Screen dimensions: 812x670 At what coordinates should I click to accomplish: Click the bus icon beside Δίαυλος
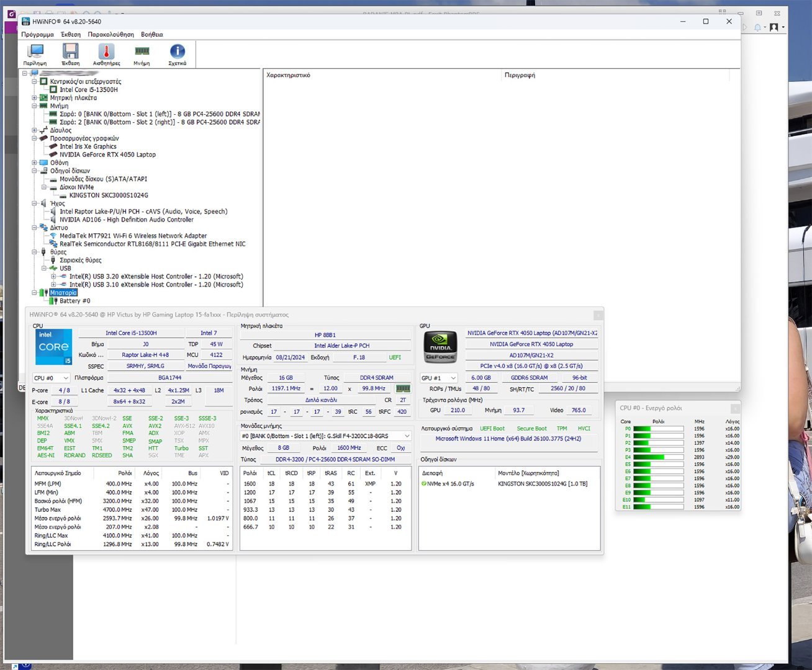[x=43, y=130]
